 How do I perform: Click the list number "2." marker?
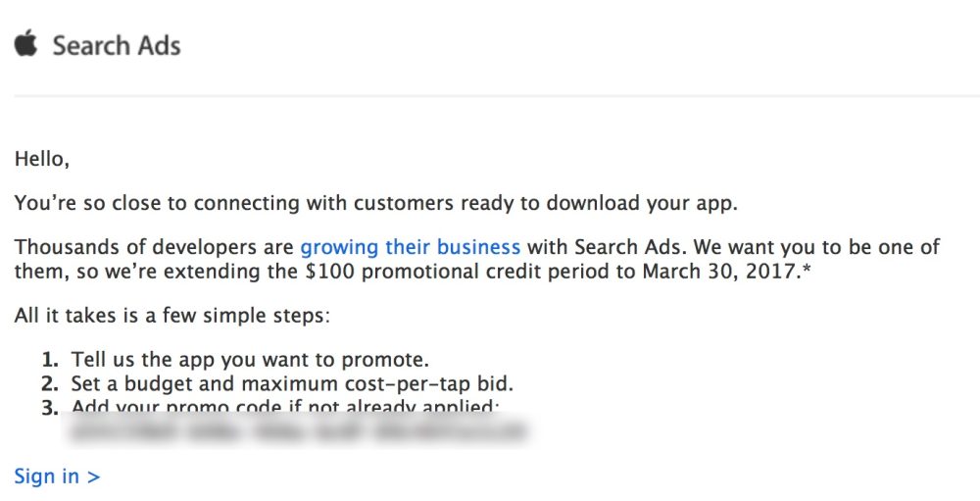coord(50,383)
